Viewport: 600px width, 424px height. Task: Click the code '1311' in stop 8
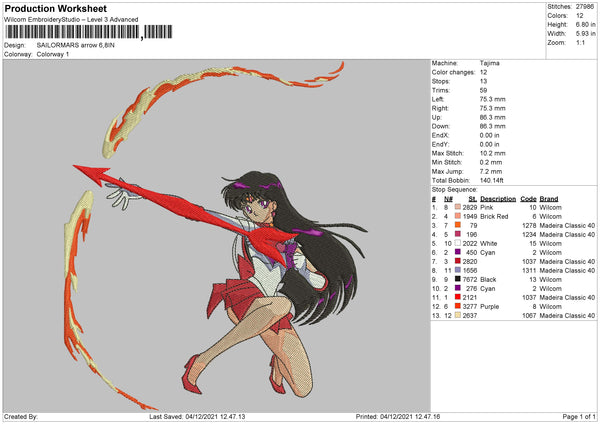point(529,271)
